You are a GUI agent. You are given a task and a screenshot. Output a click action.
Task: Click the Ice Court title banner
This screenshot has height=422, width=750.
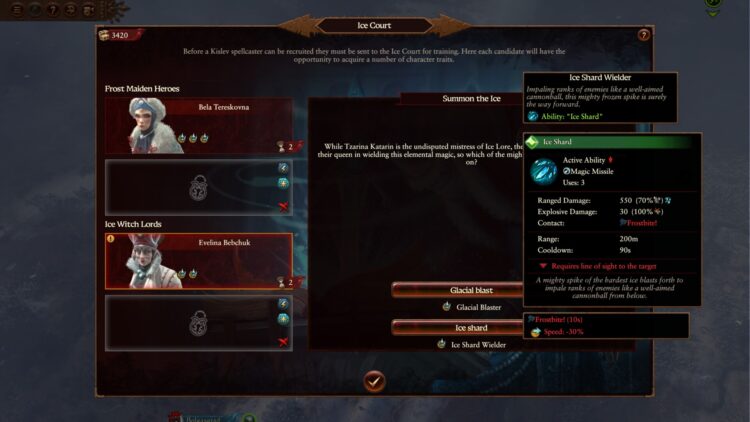click(374, 25)
